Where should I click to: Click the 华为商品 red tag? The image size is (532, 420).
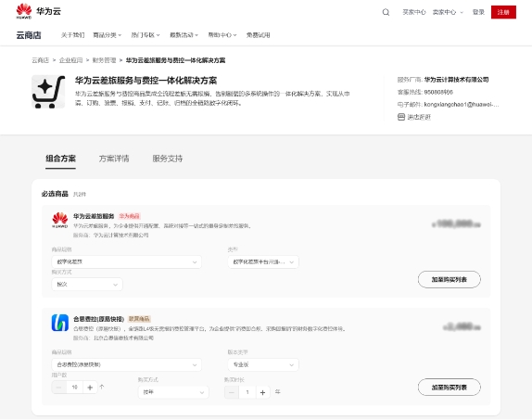(129, 216)
